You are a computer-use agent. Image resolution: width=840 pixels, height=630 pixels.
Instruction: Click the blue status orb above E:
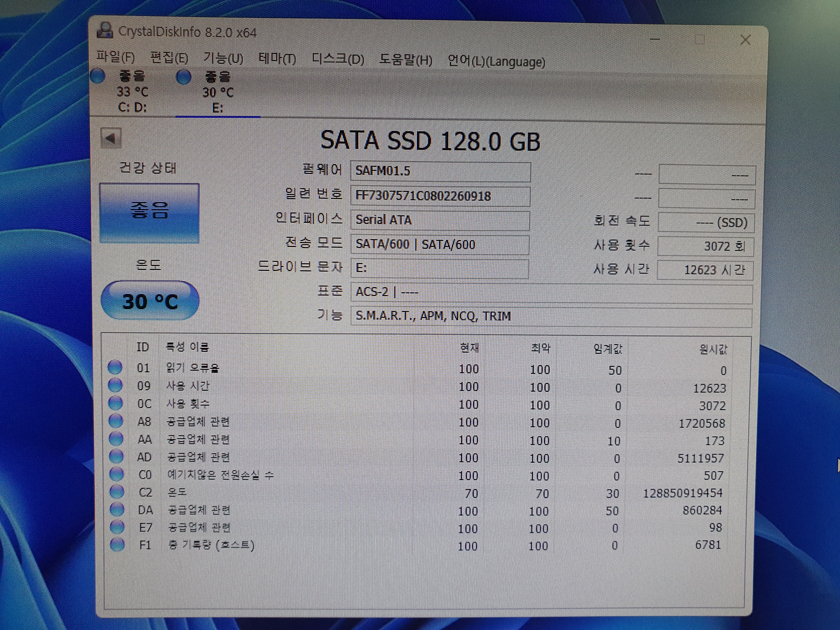pos(184,77)
